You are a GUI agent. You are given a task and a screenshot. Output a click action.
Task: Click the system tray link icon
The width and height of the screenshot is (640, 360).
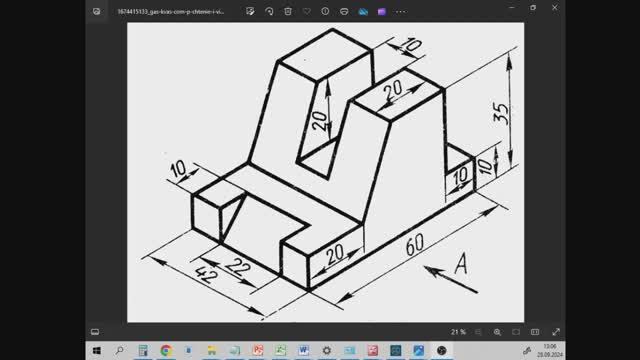coord(527,351)
